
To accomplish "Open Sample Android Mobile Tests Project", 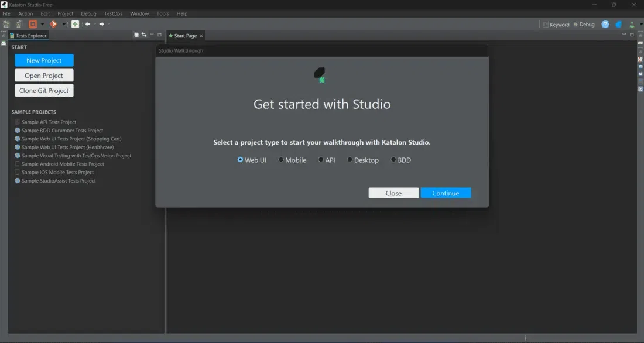I will pyautogui.click(x=59, y=164).
